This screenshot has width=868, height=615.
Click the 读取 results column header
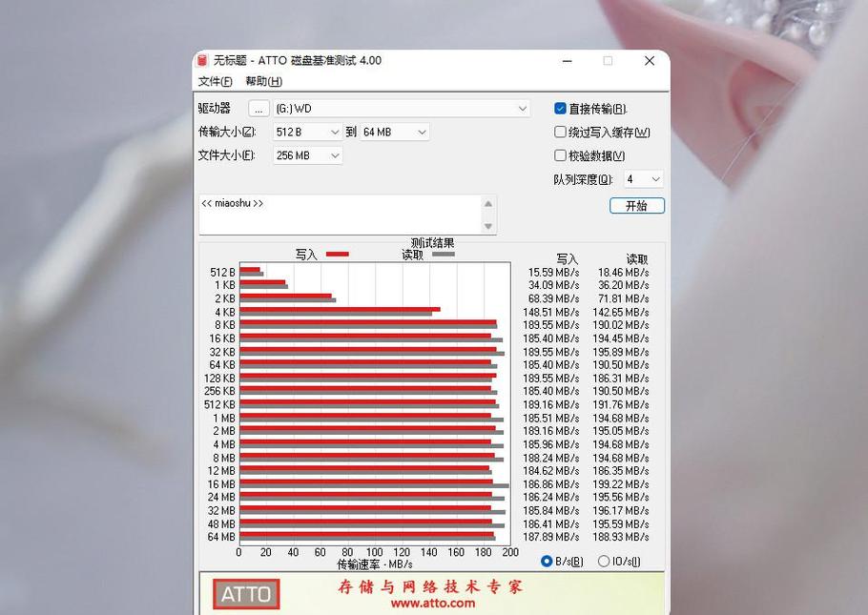(x=637, y=259)
